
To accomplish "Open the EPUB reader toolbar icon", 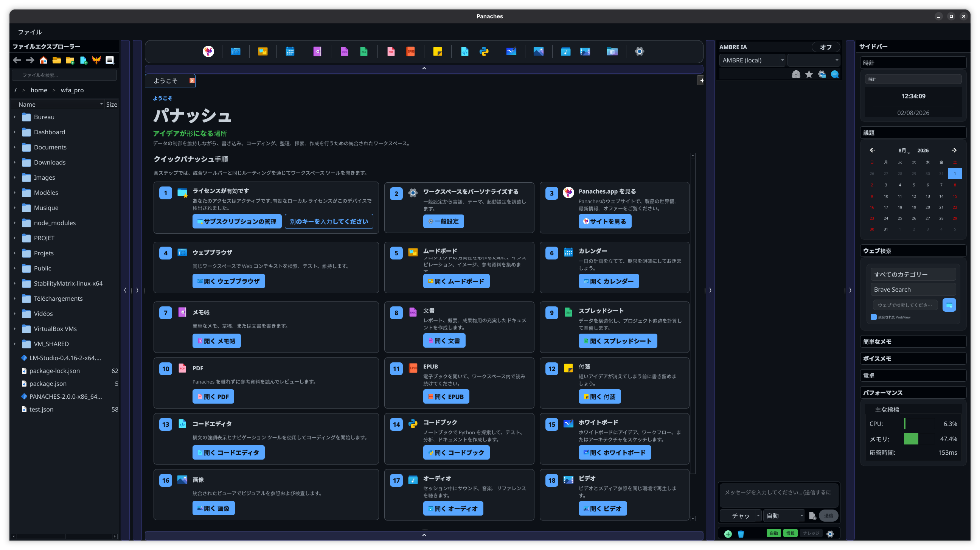I will [410, 51].
